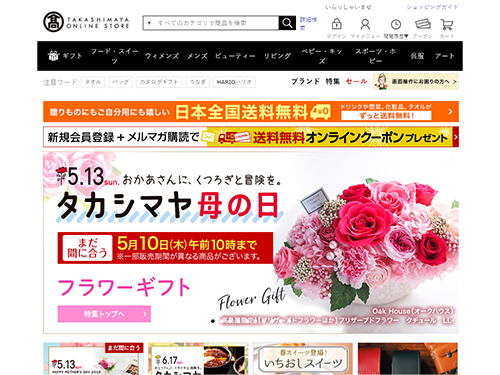500x375 pixels.
Task: Select the HARIO ハリオ keyword tag
Action: click(x=234, y=82)
